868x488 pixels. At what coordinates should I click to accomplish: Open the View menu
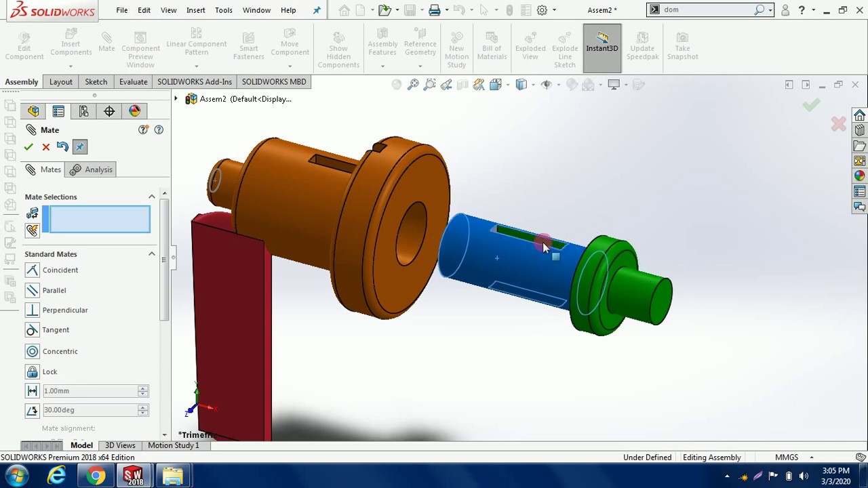tap(168, 10)
